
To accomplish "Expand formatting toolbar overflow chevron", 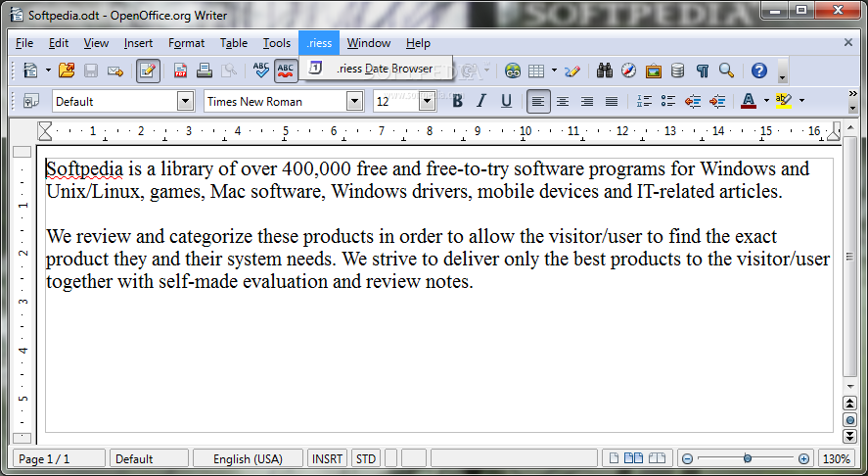I will 852,94.
